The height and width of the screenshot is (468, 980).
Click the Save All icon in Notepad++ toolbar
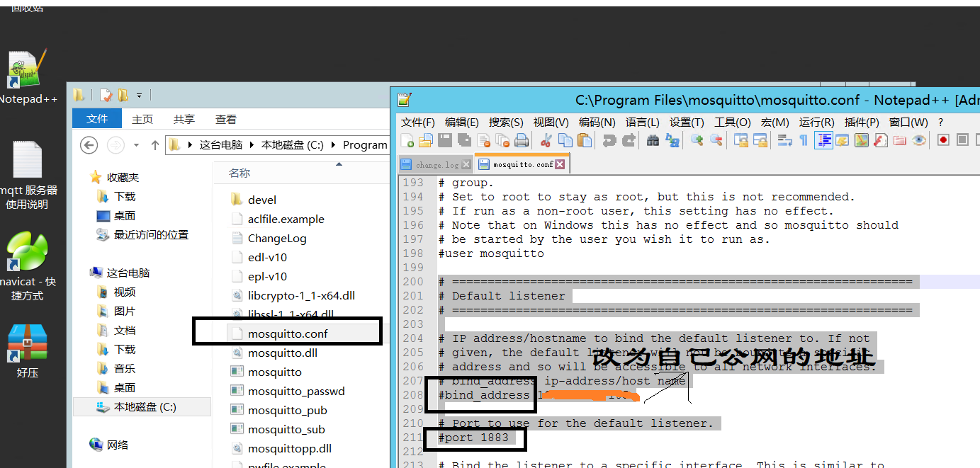[464, 140]
